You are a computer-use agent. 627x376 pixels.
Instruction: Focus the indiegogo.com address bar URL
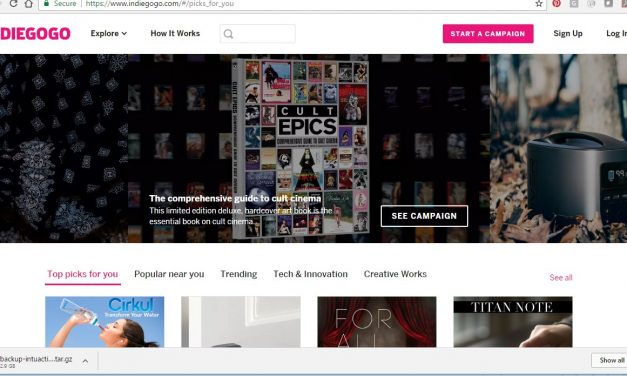(x=160, y=4)
